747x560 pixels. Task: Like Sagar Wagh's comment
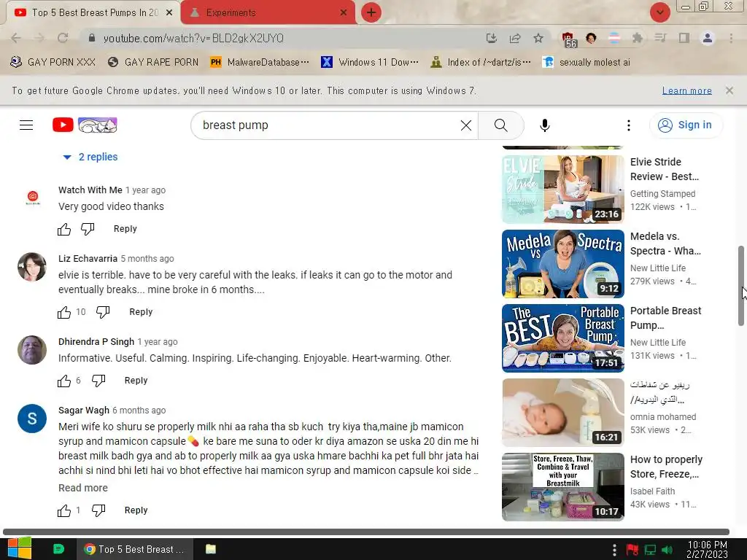tap(64, 510)
